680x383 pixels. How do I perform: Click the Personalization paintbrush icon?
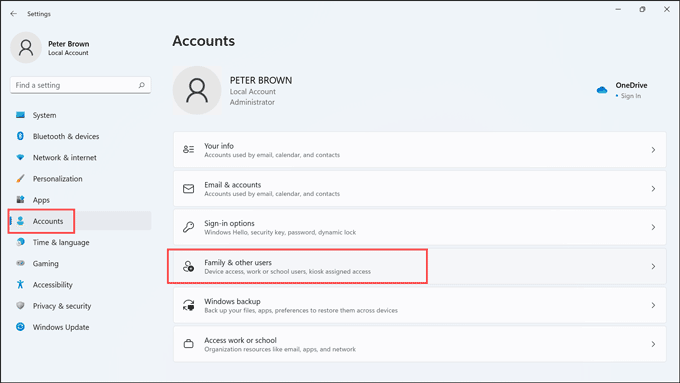pyautogui.click(x=20, y=179)
